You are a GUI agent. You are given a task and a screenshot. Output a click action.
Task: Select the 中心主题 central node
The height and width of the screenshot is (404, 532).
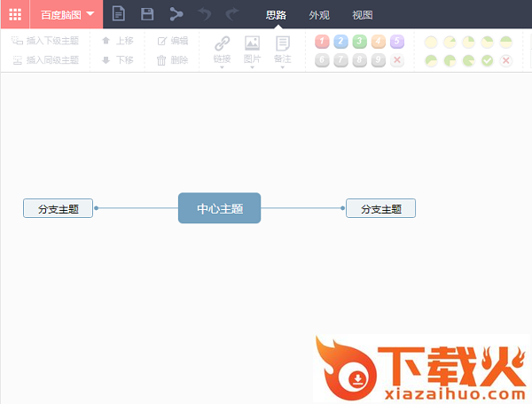coord(220,208)
